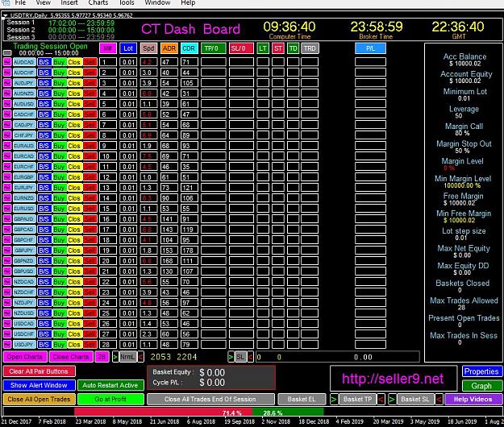Toggle the B/S button for USDJPY
504x427 pixels.
pos(44,345)
